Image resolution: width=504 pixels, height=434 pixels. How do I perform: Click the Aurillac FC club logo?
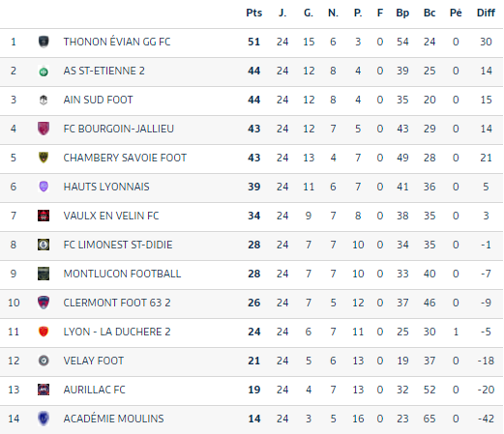click(x=44, y=390)
